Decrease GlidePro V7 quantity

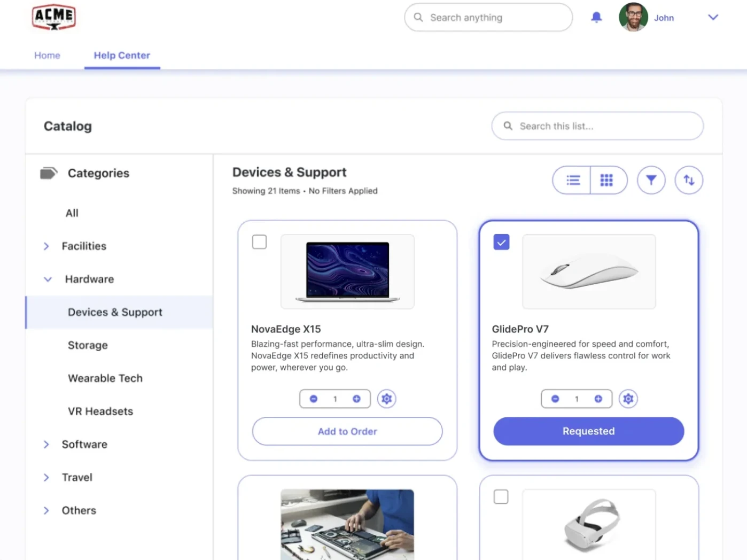click(555, 399)
